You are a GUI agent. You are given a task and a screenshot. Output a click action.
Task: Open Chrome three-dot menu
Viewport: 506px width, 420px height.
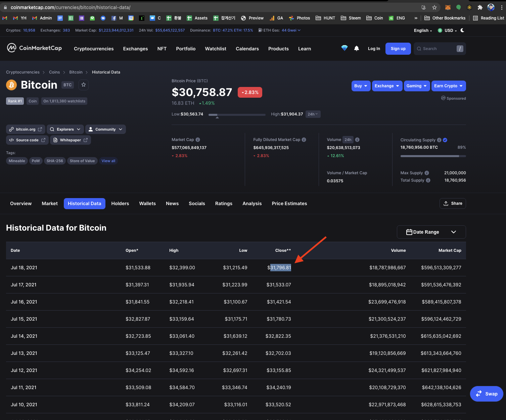click(x=502, y=7)
